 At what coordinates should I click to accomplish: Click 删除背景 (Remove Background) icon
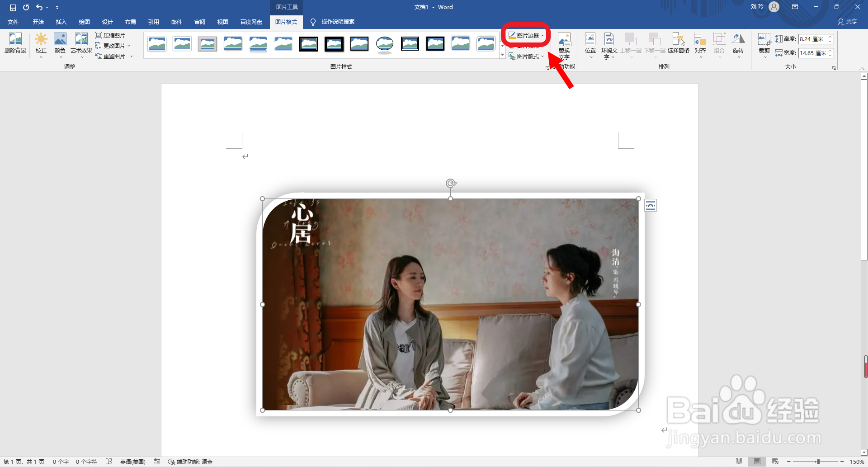point(15,43)
